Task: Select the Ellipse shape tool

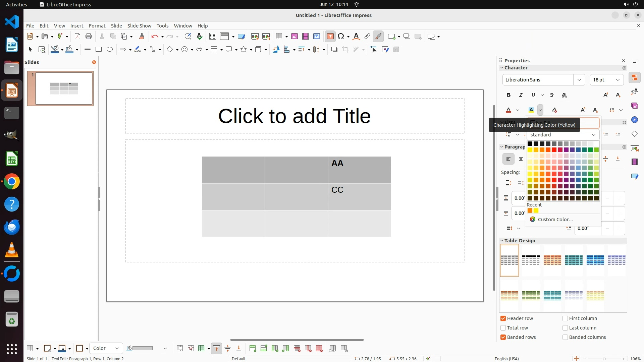Action: click(110, 50)
